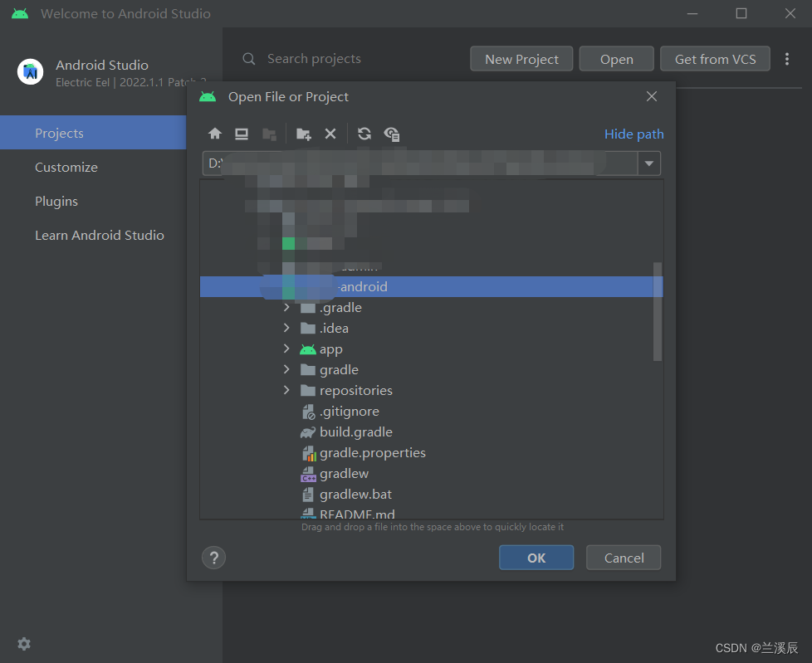
Task: Open the settings gear in the welcome window
Action: click(24, 644)
